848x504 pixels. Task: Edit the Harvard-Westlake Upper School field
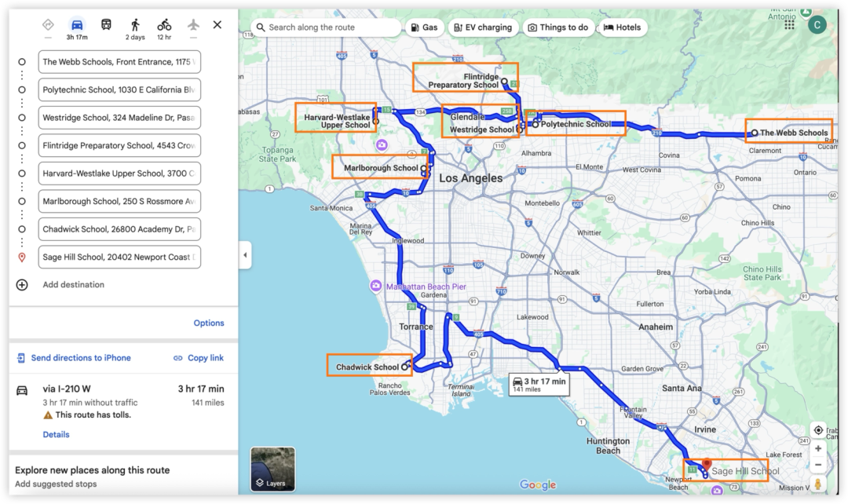119,173
